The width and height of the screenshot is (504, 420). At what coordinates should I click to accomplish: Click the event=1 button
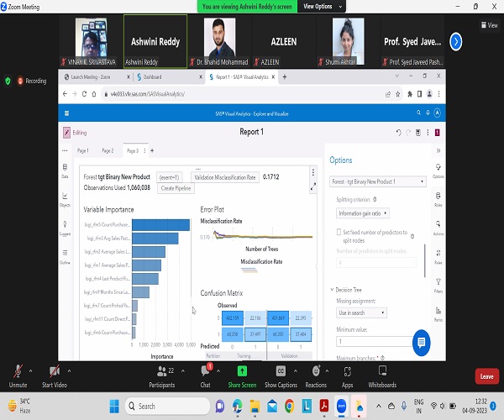[x=169, y=177]
